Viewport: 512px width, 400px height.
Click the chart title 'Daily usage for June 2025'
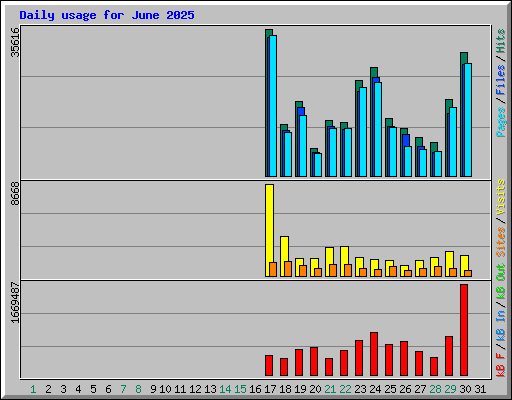click(107, 15)
